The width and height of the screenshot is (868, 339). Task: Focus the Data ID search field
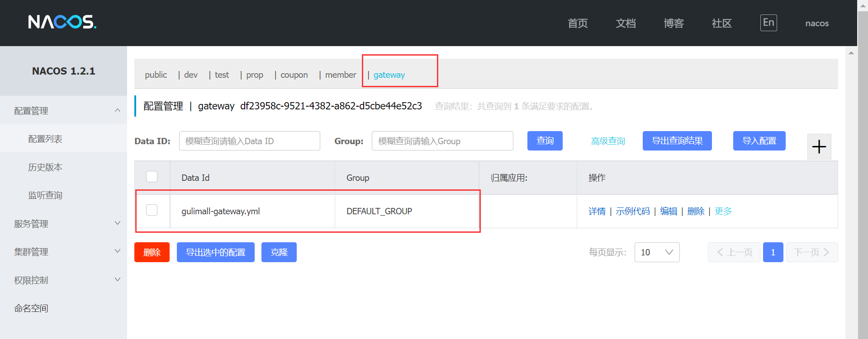pos(250,141)
